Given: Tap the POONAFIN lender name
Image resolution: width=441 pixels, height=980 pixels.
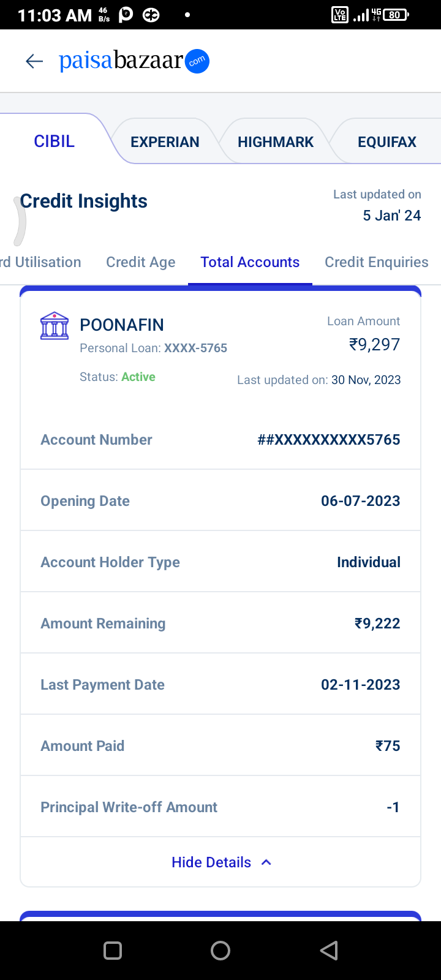Looking at the screenshot, I should (x=122, y=325).
